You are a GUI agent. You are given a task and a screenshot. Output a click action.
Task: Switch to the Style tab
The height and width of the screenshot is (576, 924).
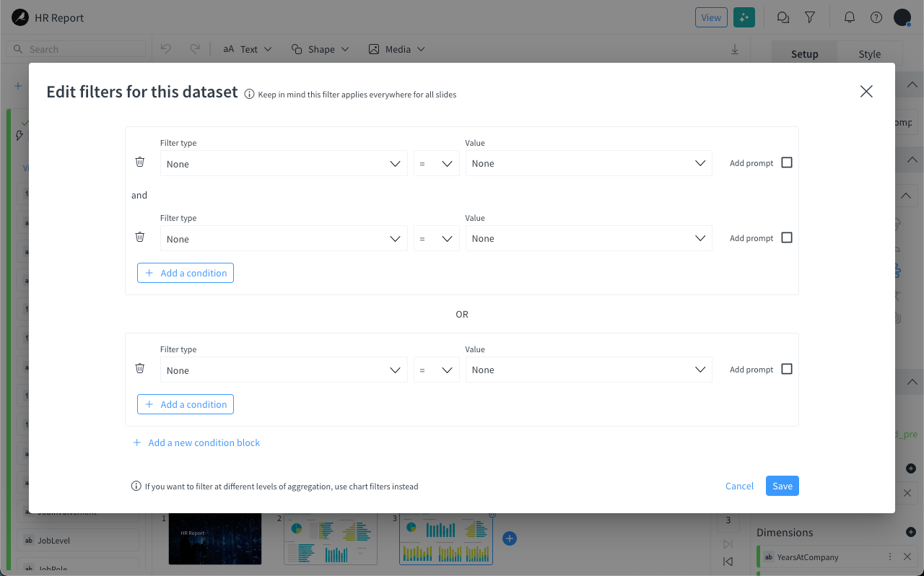(869, 53)
